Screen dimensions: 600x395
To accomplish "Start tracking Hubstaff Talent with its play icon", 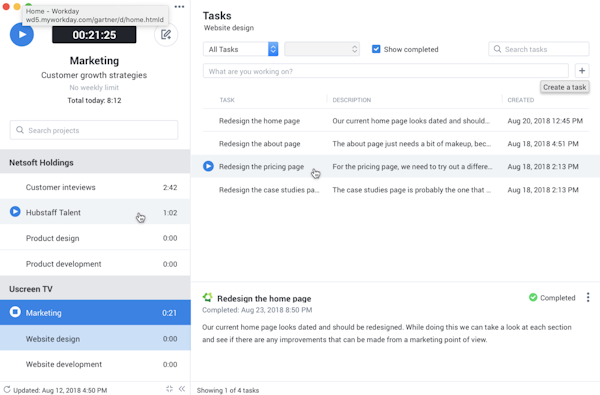I will [15, 212].
